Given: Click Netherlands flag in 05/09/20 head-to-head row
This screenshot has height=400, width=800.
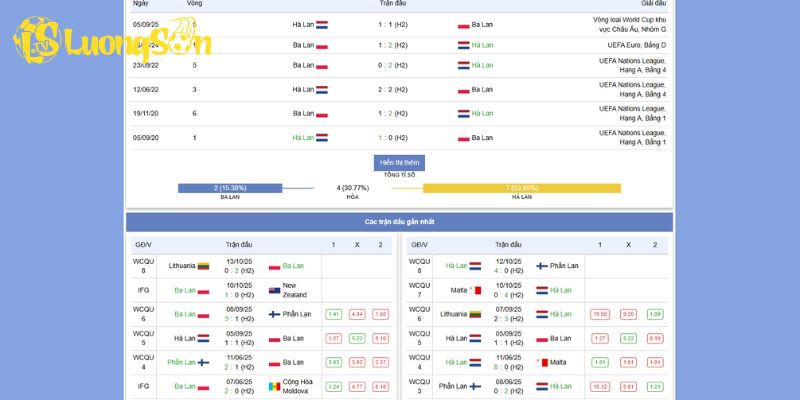Looking at the screenshot, I should pos(322,138).
